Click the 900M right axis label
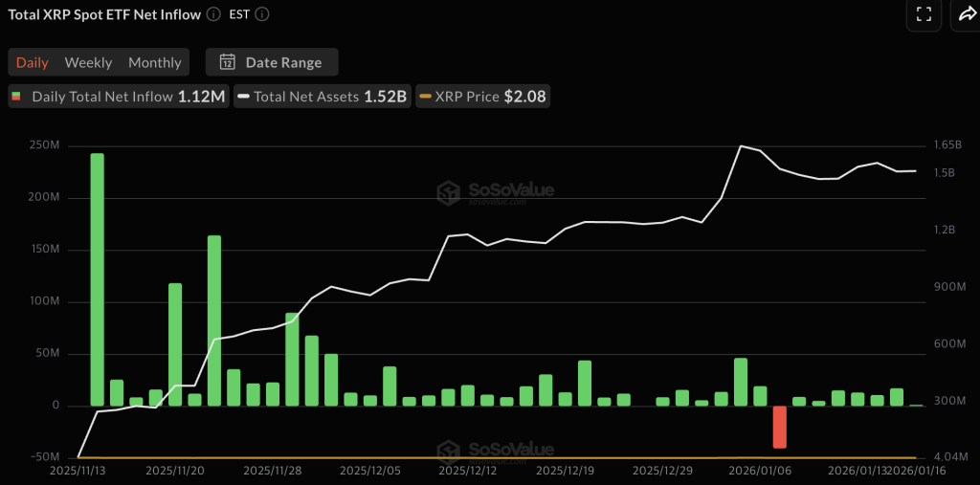 coord(948,287)
